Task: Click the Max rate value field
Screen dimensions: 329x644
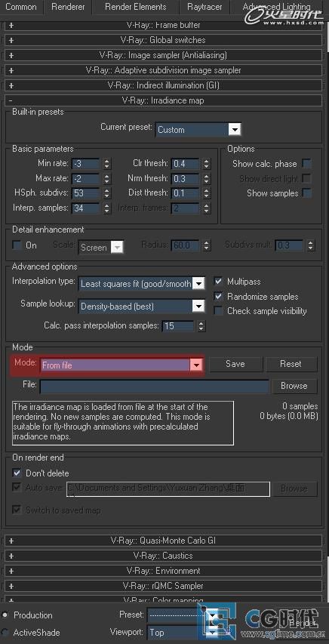Action: point(85,179)
